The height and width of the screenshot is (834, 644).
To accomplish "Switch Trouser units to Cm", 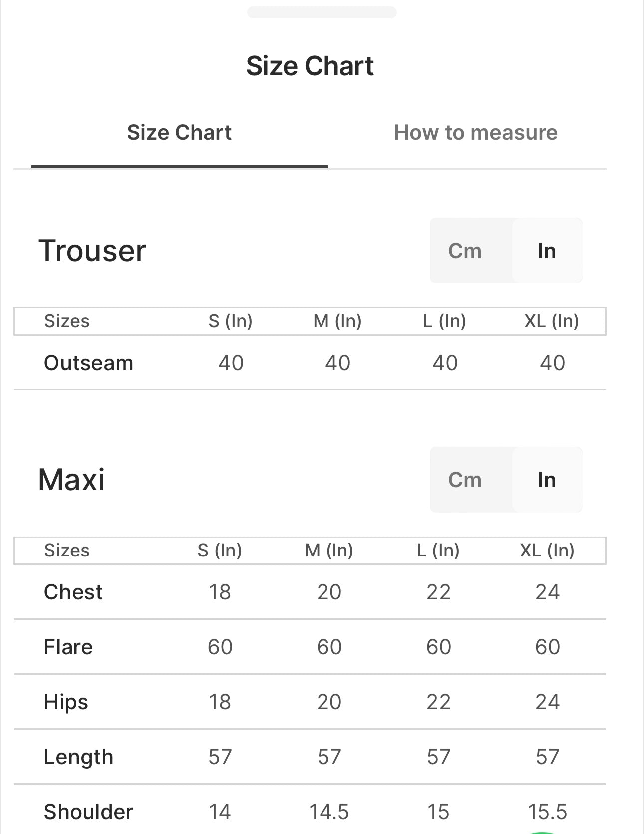I will 465,251.
